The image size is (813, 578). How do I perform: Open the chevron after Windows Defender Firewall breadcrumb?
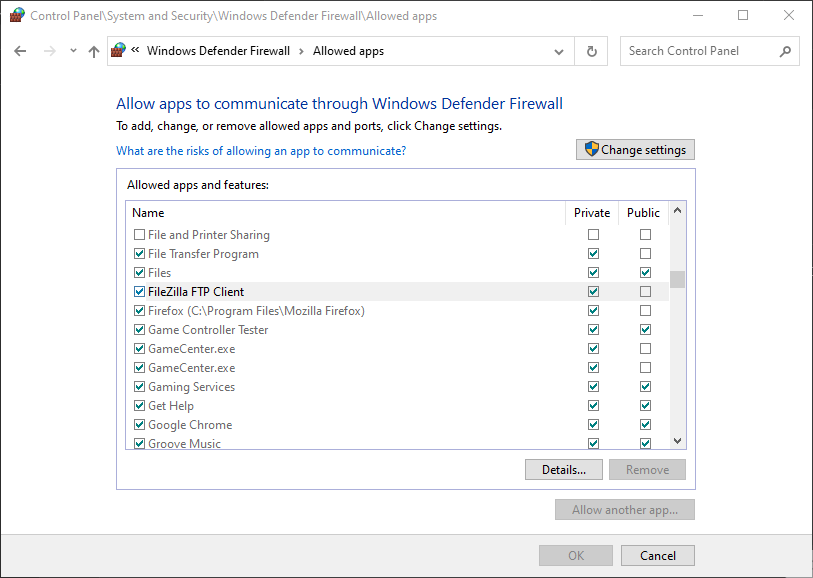click(x=301, y=51)
